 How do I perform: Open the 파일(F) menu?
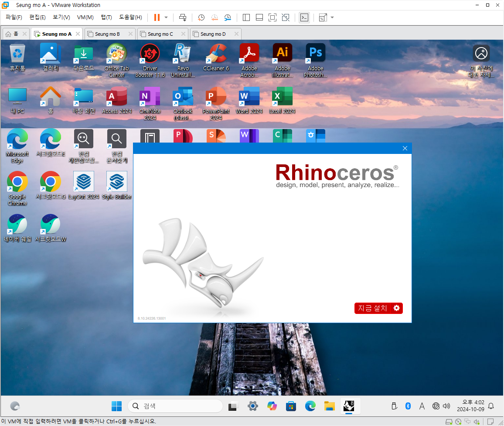tap(14, 17)
